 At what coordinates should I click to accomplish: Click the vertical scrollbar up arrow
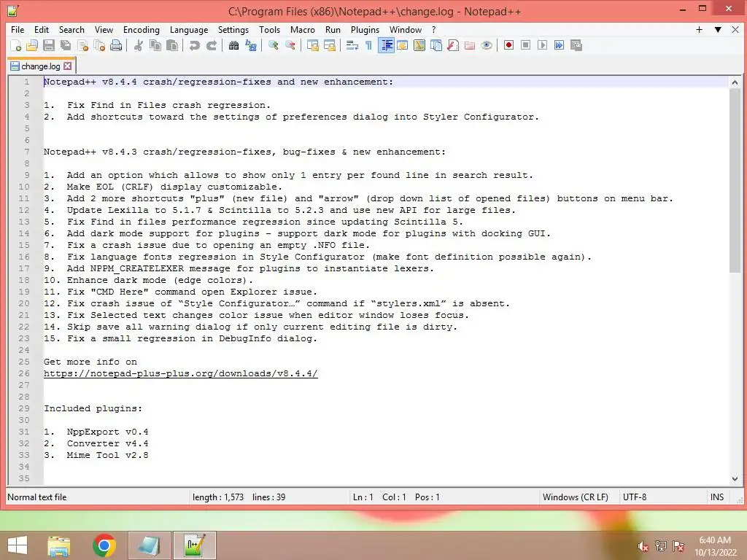pyautogui.click(x=735, y=82)
